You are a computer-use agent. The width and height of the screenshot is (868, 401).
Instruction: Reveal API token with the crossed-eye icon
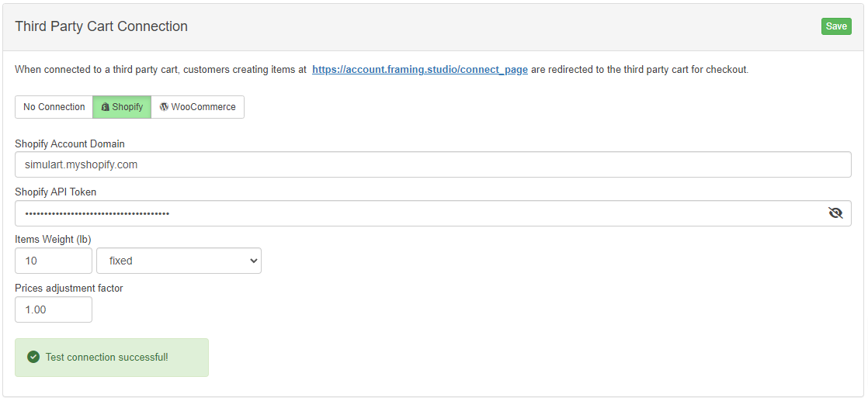835,213
